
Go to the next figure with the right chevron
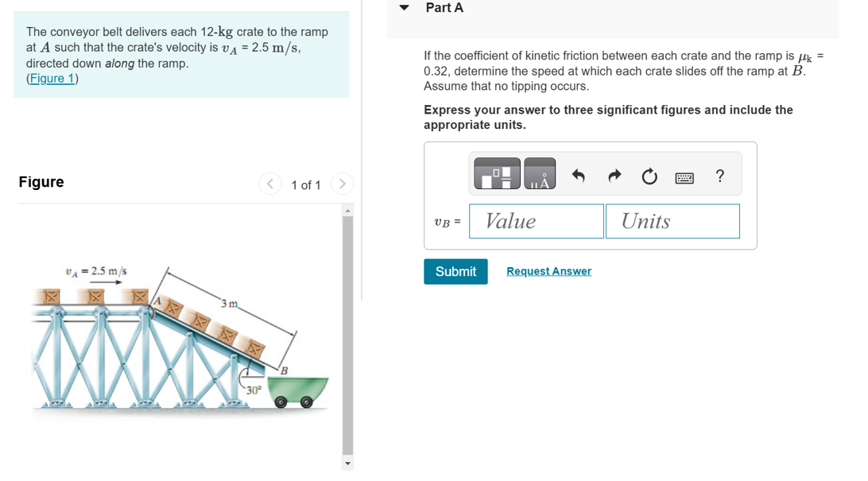pos(342,184)
